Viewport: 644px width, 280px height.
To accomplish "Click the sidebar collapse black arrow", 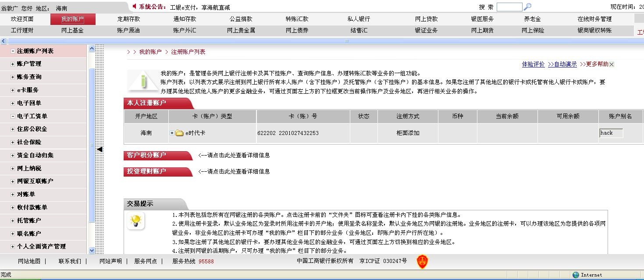I will (100, 149).
